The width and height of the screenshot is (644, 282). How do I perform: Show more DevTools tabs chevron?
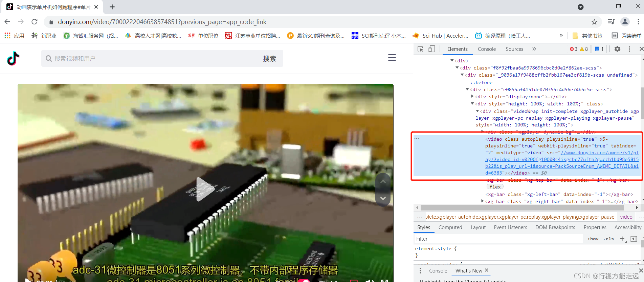pos(534,49)
